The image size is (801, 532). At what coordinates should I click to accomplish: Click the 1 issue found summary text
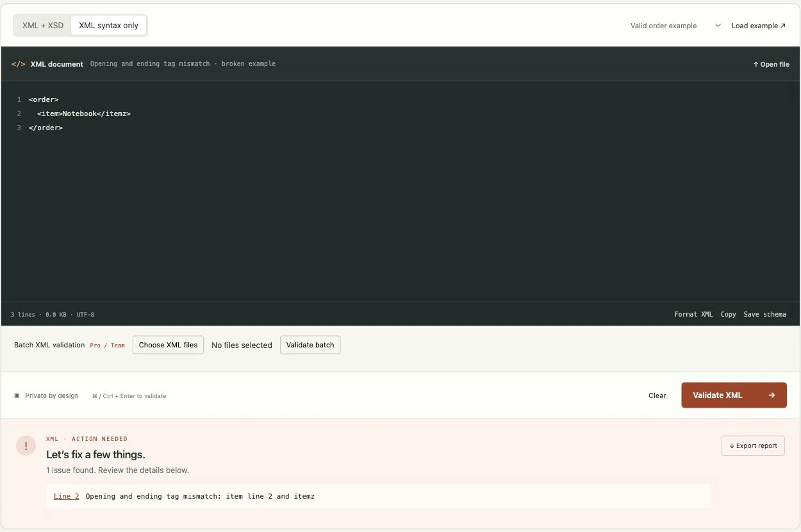pyautogui.click(x=117, y=470)
